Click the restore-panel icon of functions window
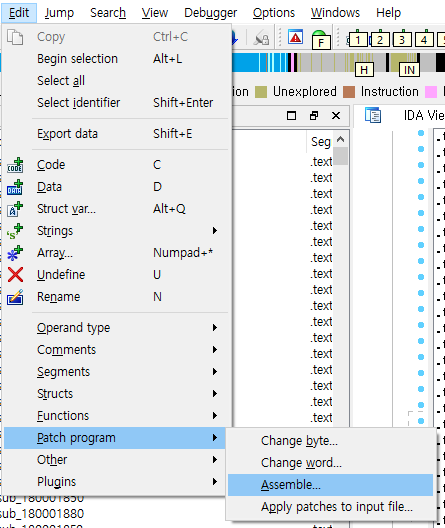The width and height of the screenshot is (445, 528). (x=314, y=116)
